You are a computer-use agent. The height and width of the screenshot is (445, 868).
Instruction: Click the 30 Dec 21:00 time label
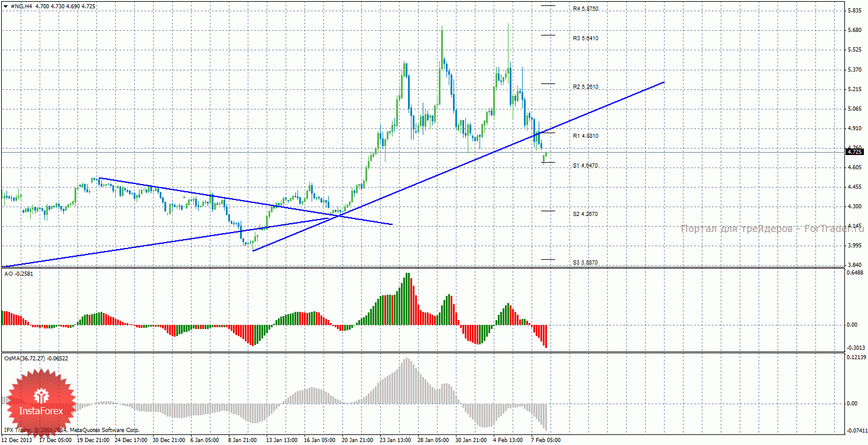point(169,440)
